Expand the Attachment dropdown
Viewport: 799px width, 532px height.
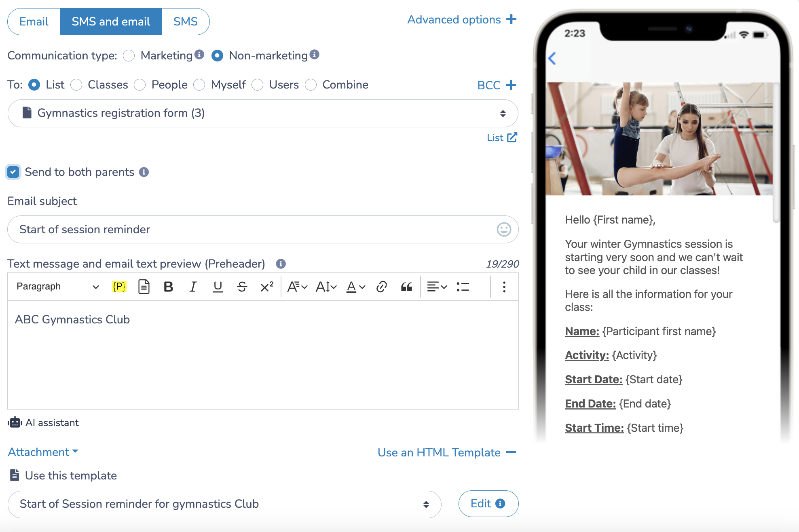pos(43,452)
